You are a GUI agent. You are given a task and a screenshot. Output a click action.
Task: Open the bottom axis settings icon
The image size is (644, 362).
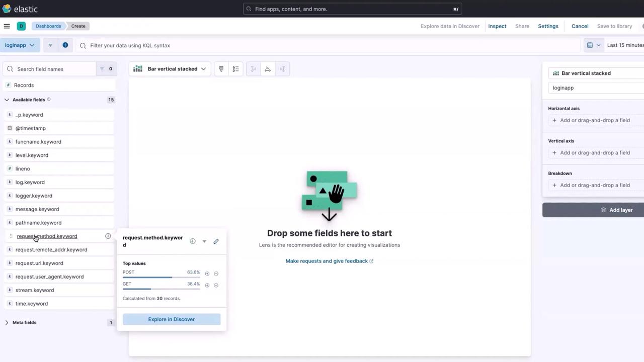tap(268, 69)
